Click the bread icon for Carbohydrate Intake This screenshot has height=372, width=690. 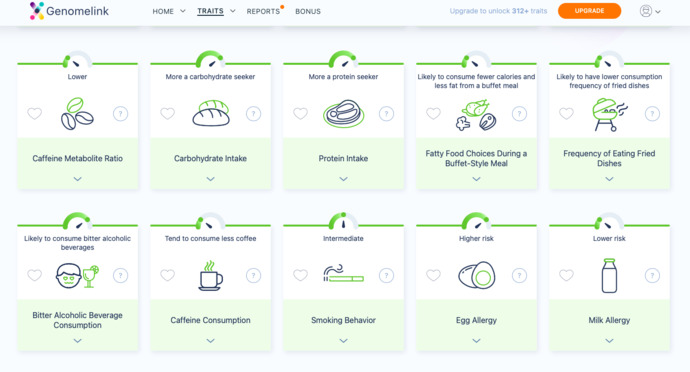pyautogui.click(x=211, y=114)
